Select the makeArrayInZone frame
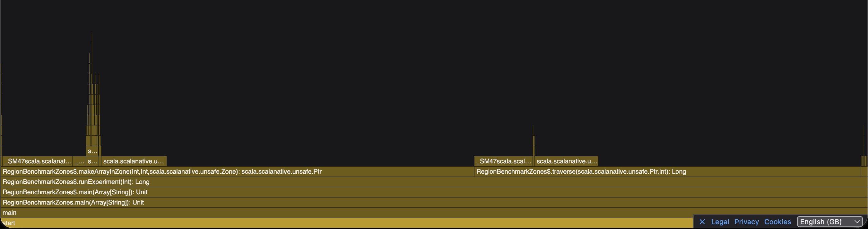Viewport: 868px width, 229px height. pyautogui.click(x=237, y=171)
